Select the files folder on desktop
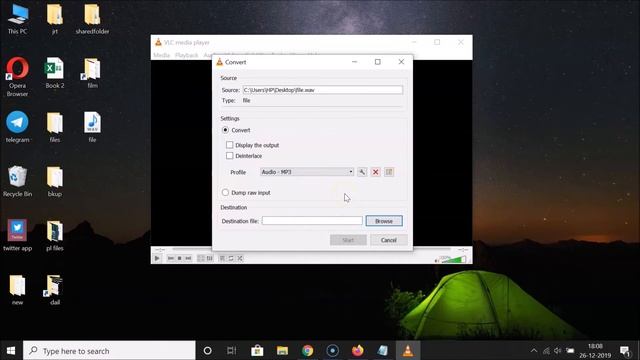The height and width of the screenshot is (360, 640). click(55, 127)
